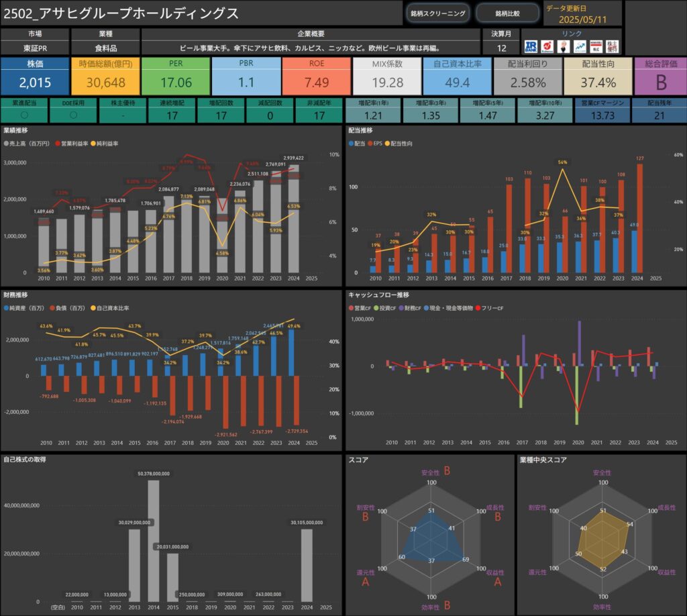The image size is (687, 616).
Task: Click the 決算月 value 12
Action: [501, 48]
